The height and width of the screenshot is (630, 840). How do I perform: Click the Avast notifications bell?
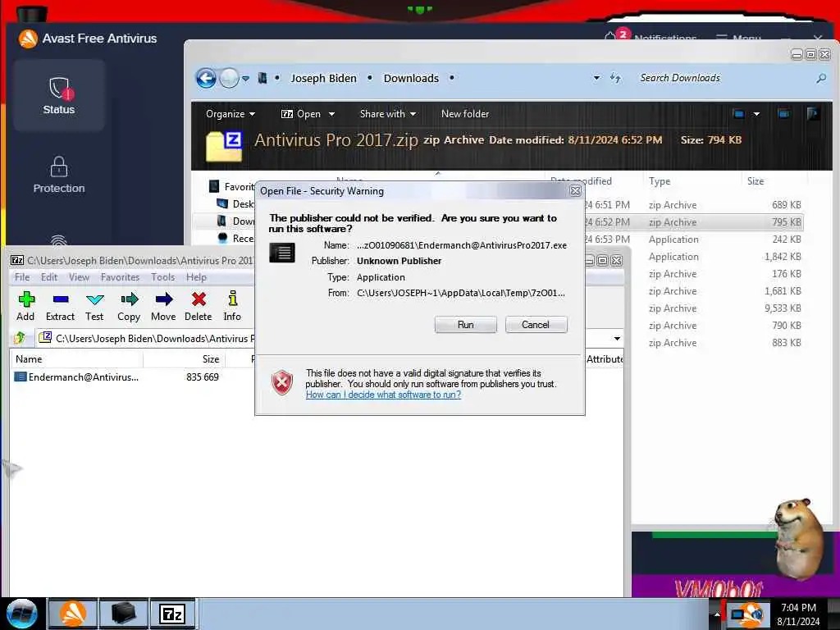pyautogui.click(x=610, y=36)
